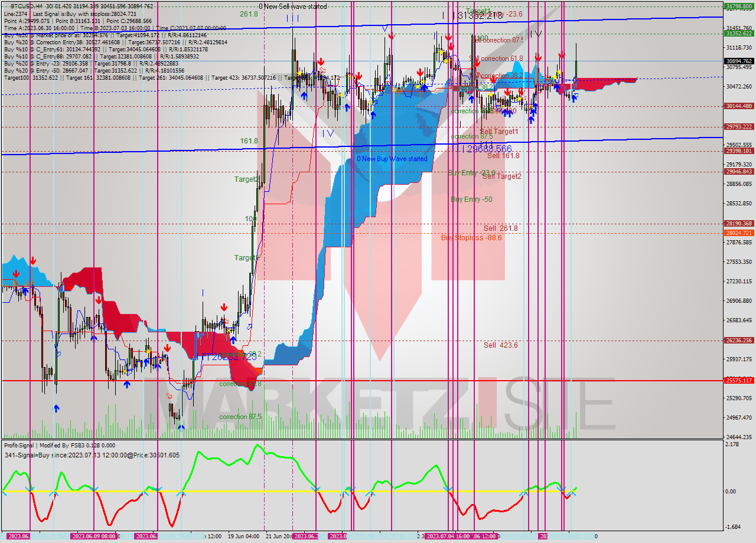Select the 29398.101 price tag on the axis

[739, 151]
